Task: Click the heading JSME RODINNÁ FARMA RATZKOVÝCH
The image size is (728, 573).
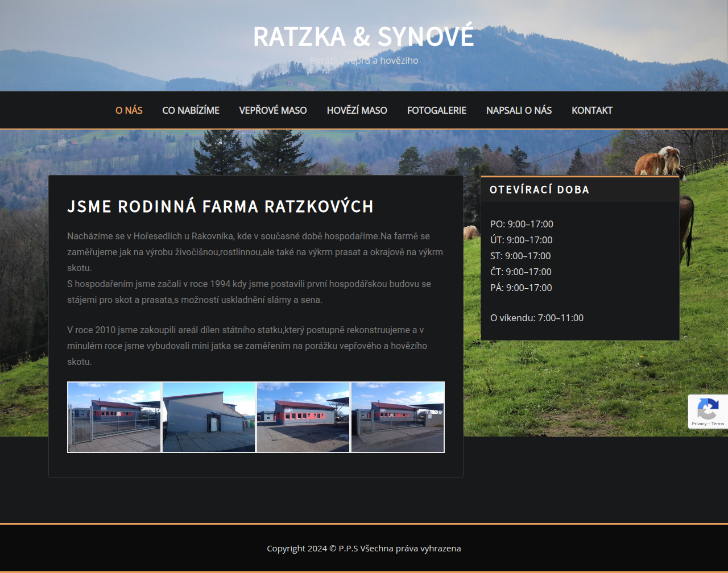Action: [221, 206]
